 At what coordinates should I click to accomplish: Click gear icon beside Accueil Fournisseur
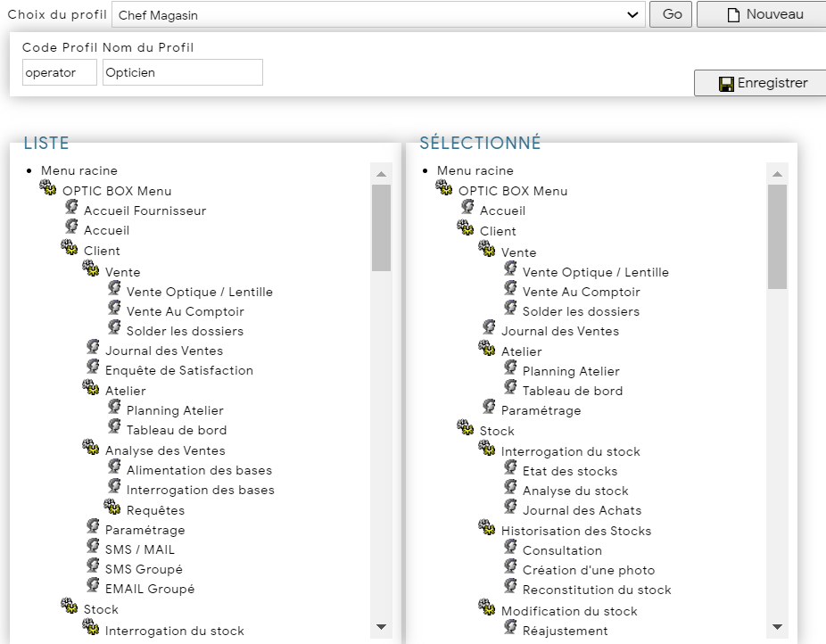coord(71,207)
